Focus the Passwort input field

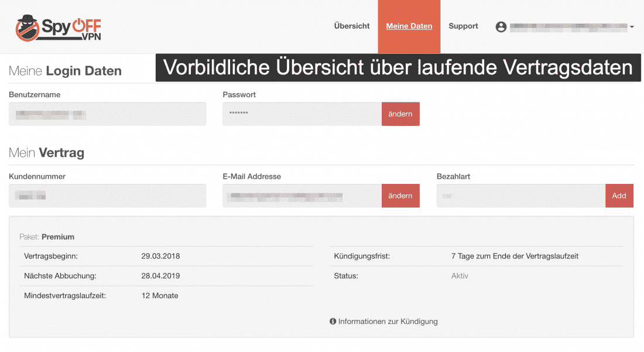[x=302, y=114]
